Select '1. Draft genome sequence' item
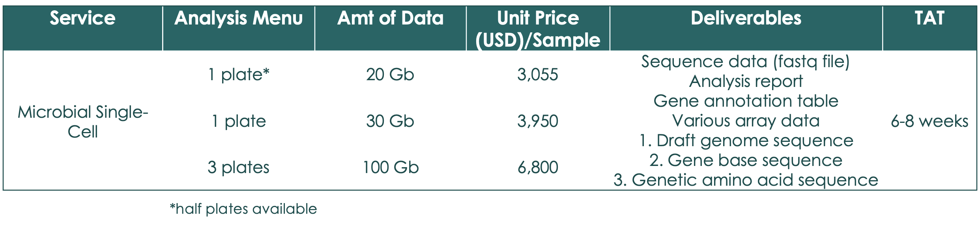This screenshot has width=980, height=226. click(746, 141)
